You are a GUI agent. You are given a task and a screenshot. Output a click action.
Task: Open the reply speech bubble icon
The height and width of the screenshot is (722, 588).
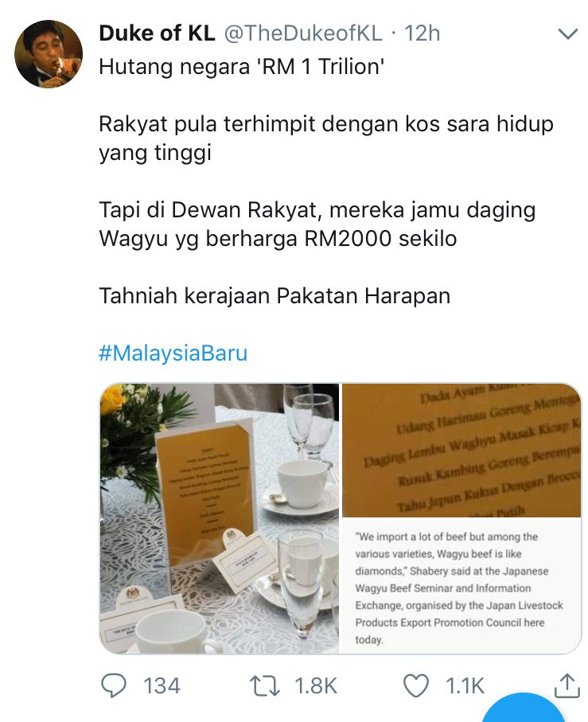(x=114, y=685)
